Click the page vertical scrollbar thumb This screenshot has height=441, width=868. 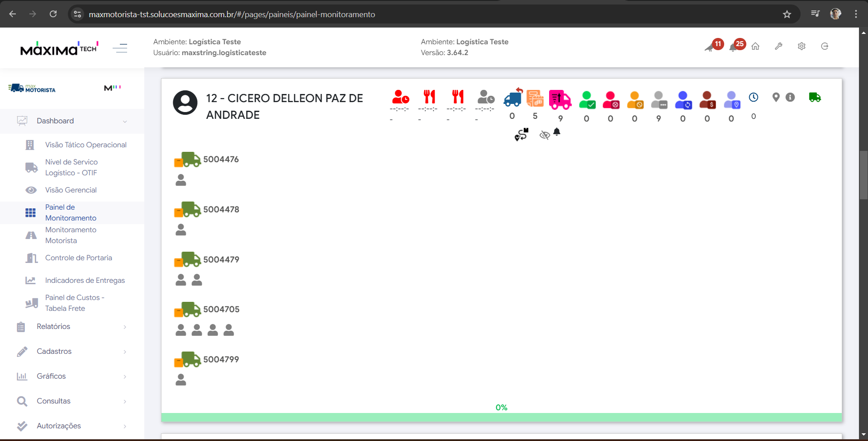863,175
